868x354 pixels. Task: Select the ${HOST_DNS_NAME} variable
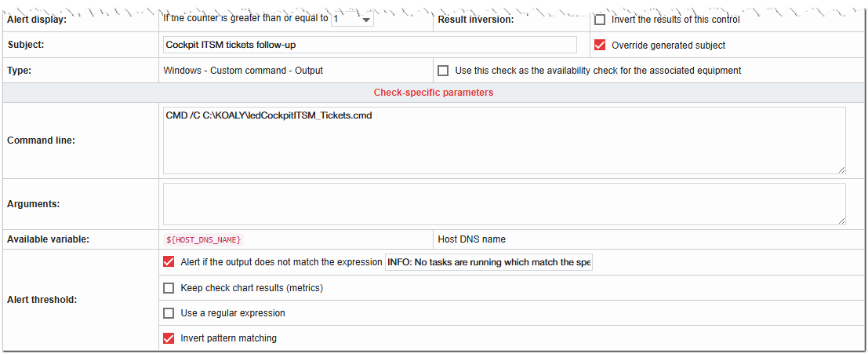(204, 239)
